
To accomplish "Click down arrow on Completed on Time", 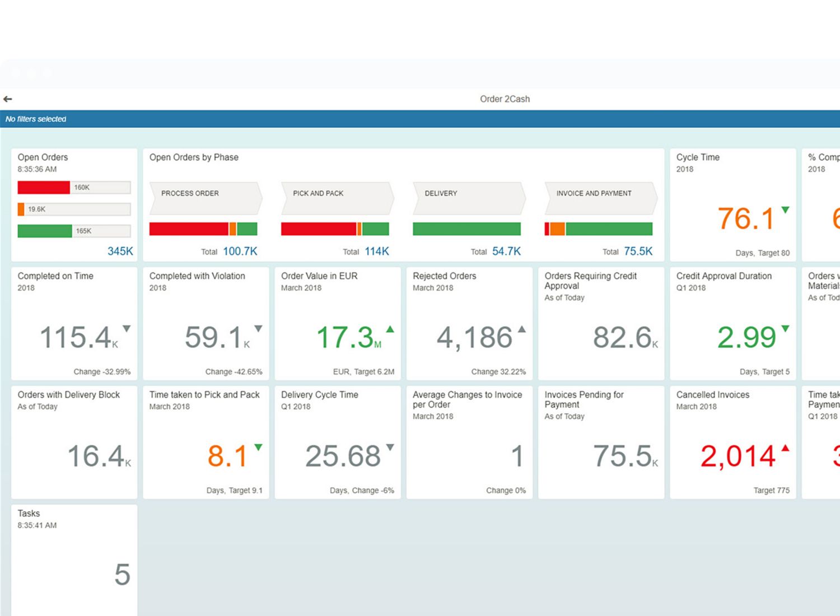I will [x=127, y=329].
